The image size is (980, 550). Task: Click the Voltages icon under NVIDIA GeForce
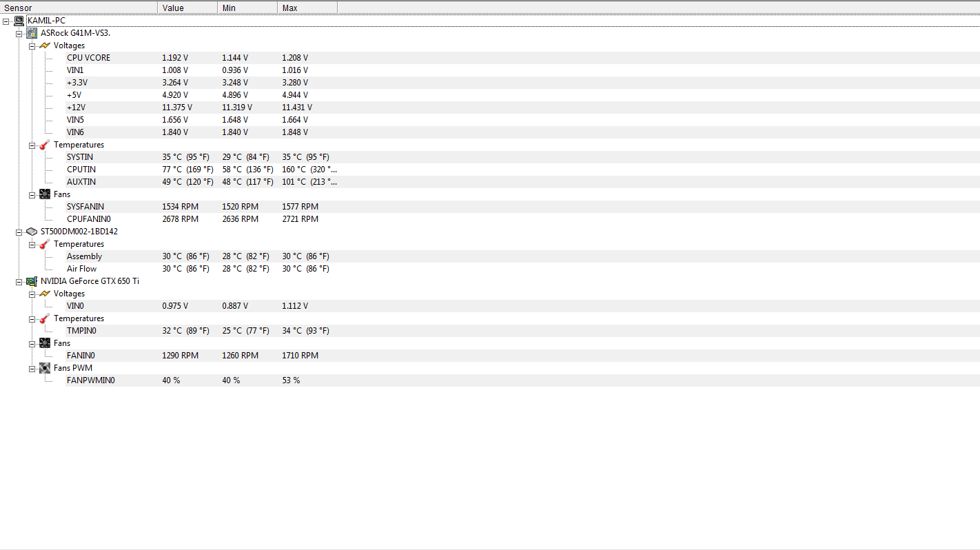tap(45, 294)
